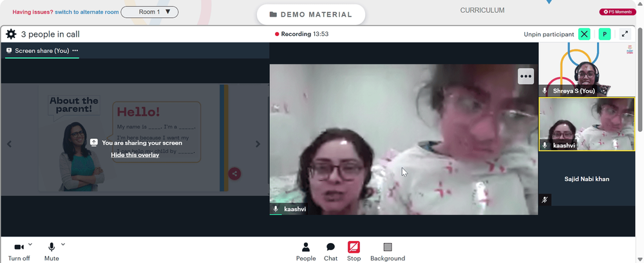Expand camera options chevron
Screen dimensions: 644x263
pos(30,244)
